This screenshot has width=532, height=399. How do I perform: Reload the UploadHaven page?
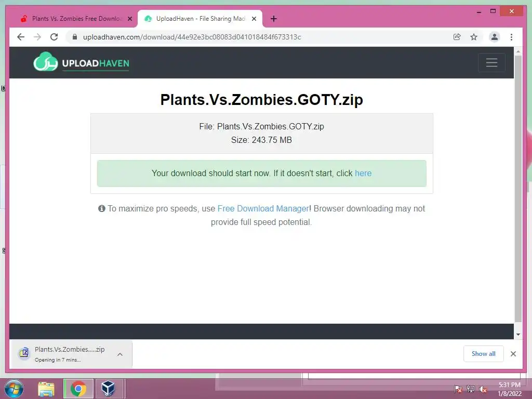tap(54, 37)
